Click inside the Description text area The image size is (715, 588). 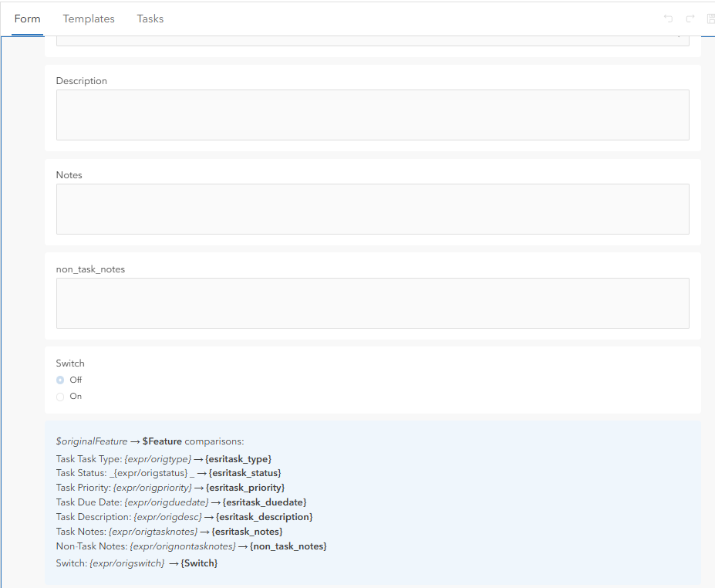[x=373, y=114]
